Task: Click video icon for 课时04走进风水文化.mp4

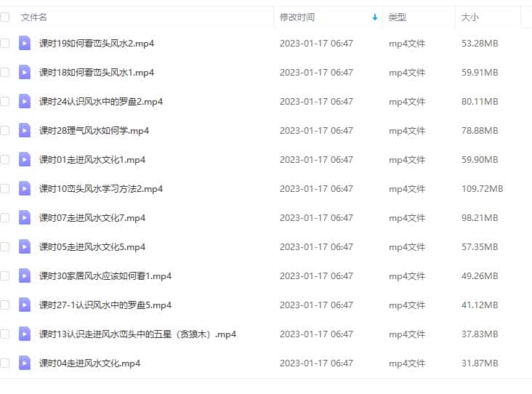Action: [x=25, y=363]
